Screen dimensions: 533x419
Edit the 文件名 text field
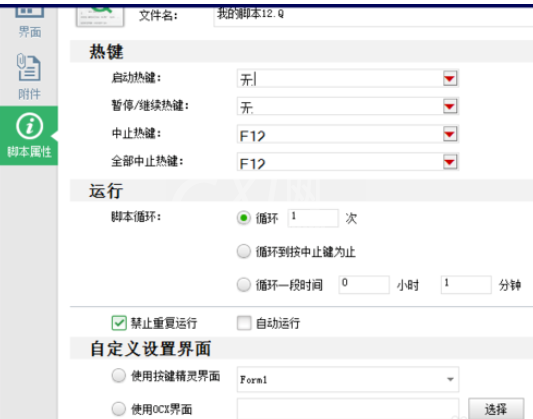[373, 16]
